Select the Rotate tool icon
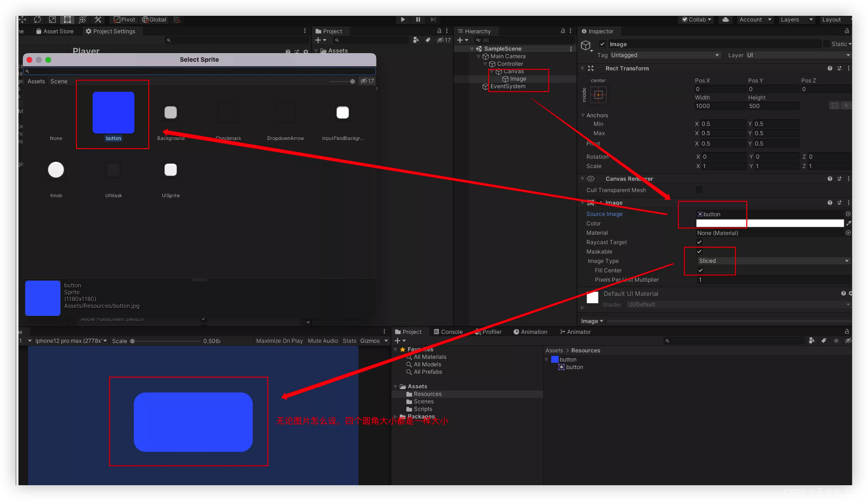The height and width of the screenshot is (501, 868). click(37, 19)
